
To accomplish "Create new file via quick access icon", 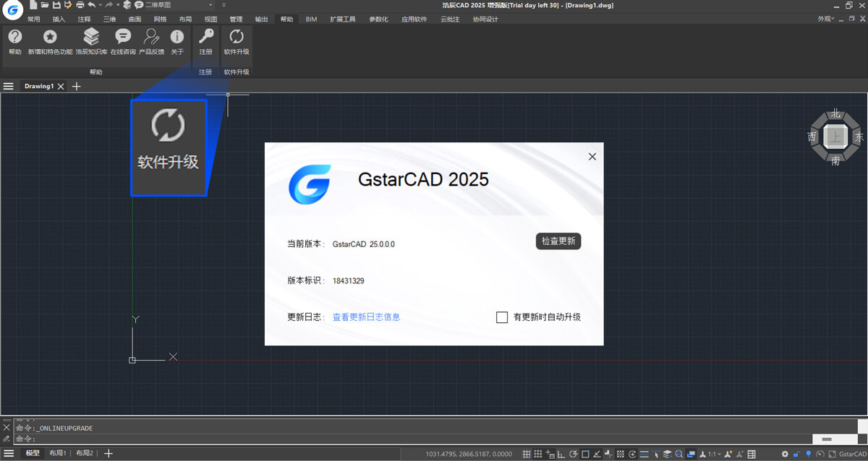I will 33,4.
